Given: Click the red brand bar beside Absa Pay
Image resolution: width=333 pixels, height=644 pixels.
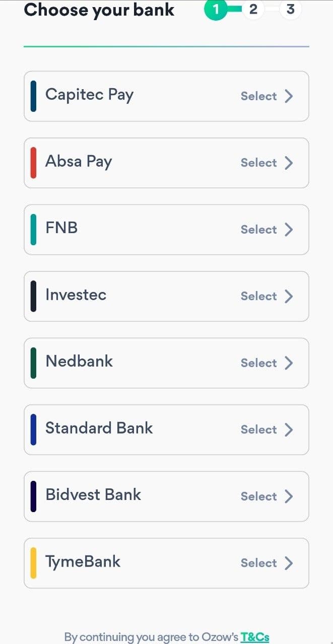Looking at the screenshot, I should [34, 163].
